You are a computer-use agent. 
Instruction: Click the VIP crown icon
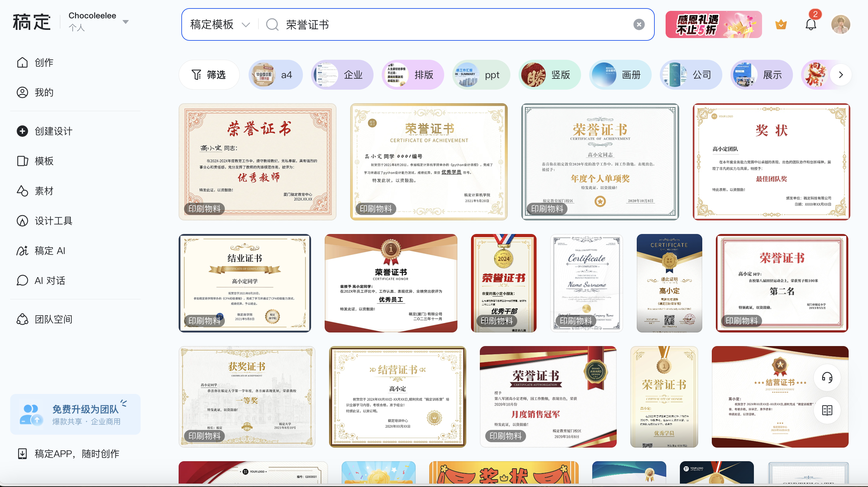[781, 24]
